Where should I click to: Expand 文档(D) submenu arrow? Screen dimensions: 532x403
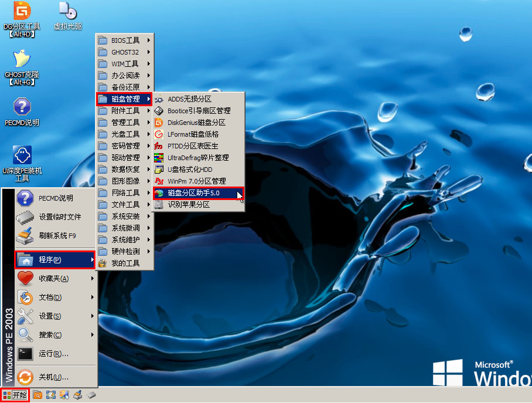(x=93, y=297)
